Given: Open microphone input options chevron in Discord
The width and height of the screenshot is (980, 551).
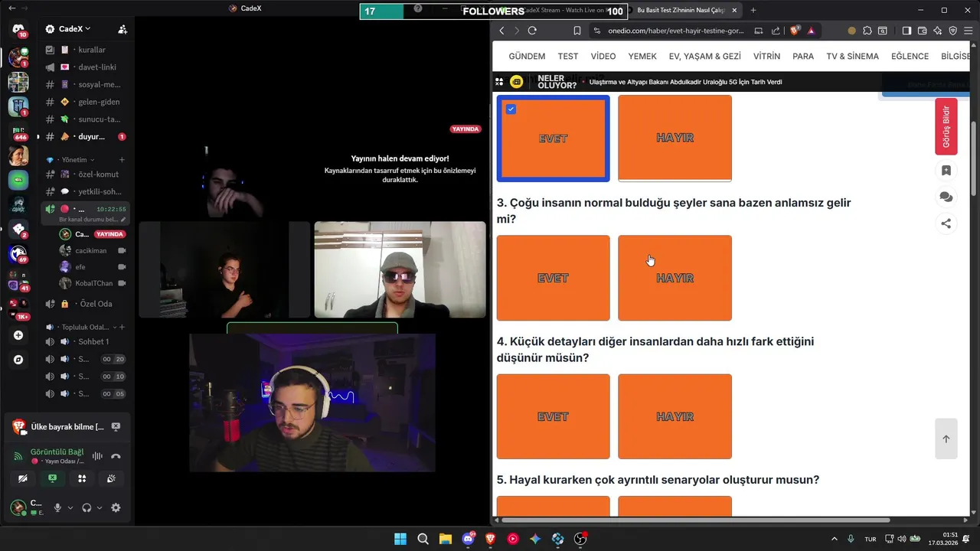Looking at the screenshot, I should [x=70, y=507].
